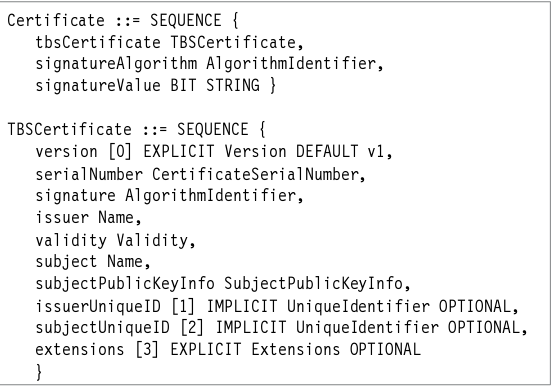
Task: Click the 'subject Name,' line
Action: tap(93, 262)
